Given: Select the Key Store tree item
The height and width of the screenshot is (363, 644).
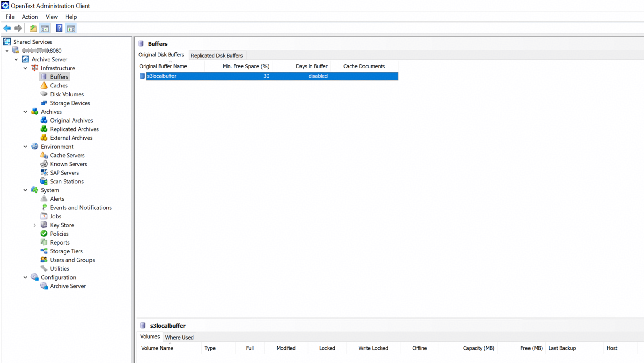Looking at the screenshot, I should [x=62, y=225].
